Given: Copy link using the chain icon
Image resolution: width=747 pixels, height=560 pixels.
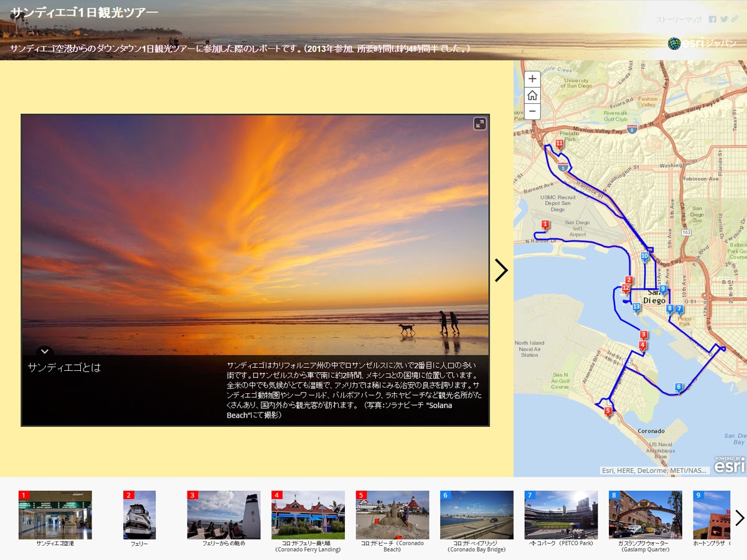Looking at the screenshot, I should point(735,19).
